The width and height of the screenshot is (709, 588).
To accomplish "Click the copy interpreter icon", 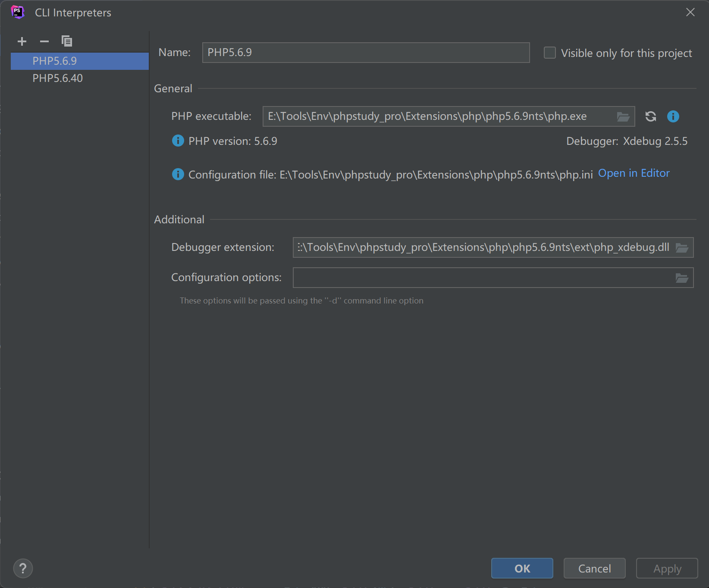I will click(x=67, y=41).
